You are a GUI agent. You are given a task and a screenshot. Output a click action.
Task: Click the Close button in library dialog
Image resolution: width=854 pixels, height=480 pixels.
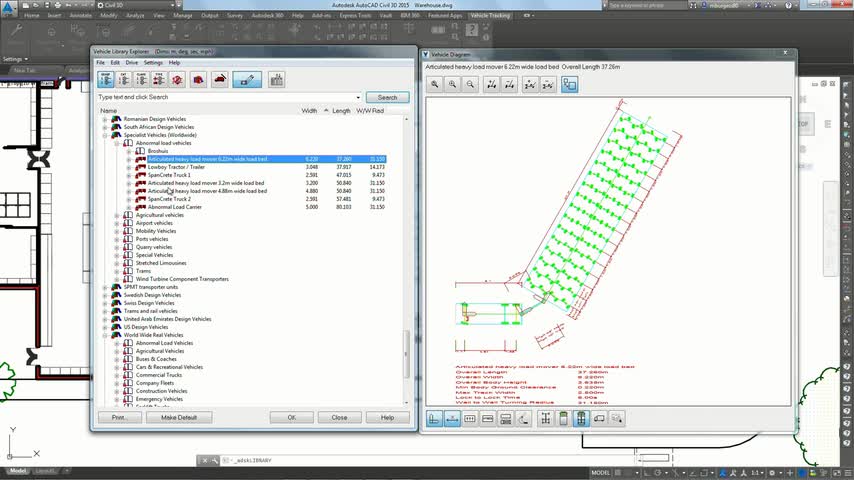339,417
